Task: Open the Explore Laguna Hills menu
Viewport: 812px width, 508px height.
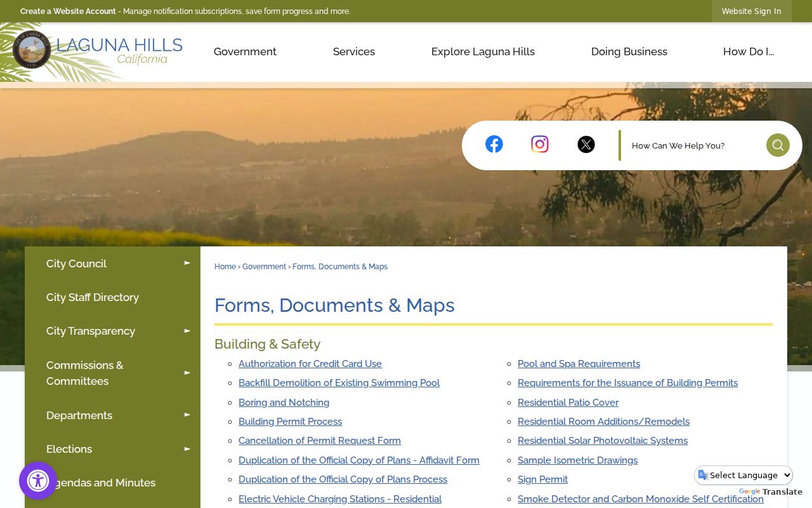Action: (483, 51)
